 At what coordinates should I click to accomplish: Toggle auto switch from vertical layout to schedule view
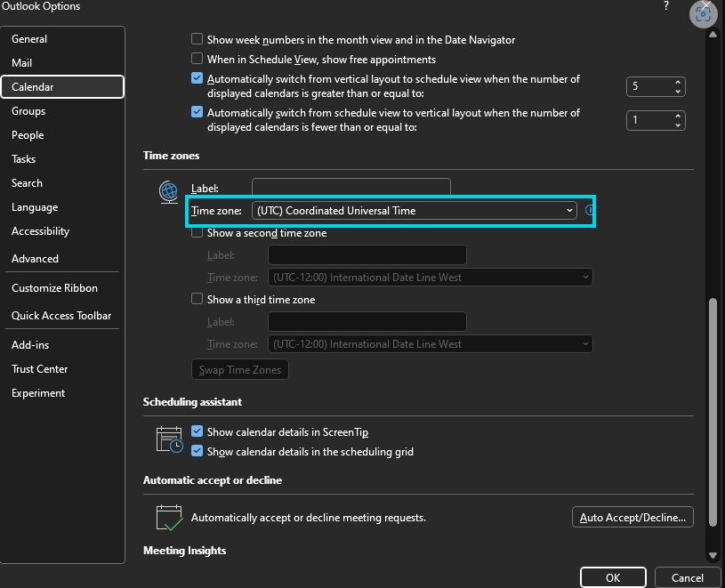point(197,78)
